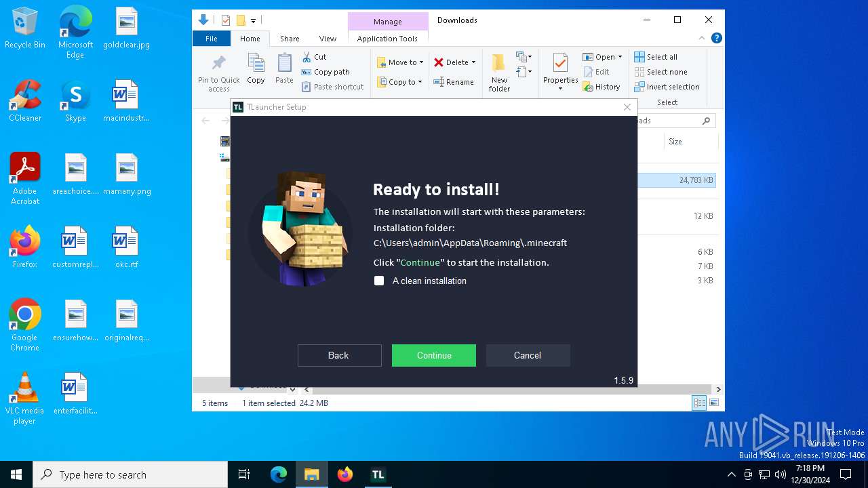Open VLC media player desktop shortcut

pyautogui.click(x=25, y=399)
